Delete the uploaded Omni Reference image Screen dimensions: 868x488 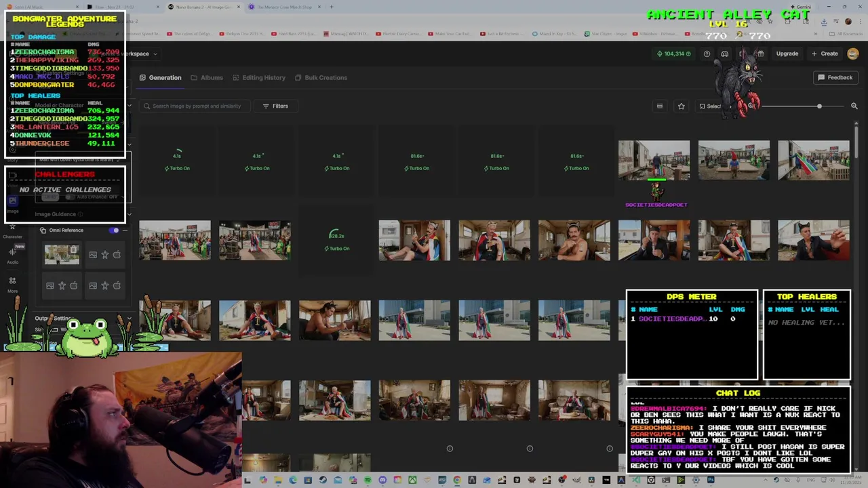coord(74,249)
